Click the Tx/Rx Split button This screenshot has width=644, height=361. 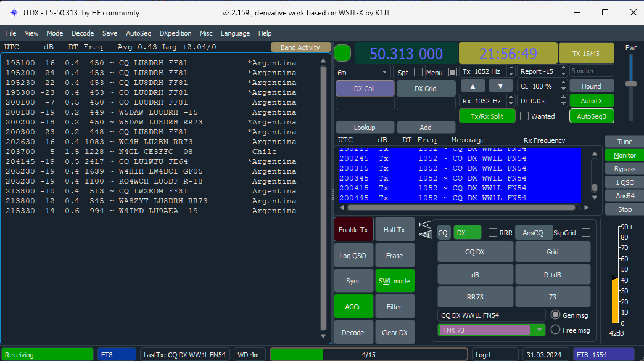(487, 116)
